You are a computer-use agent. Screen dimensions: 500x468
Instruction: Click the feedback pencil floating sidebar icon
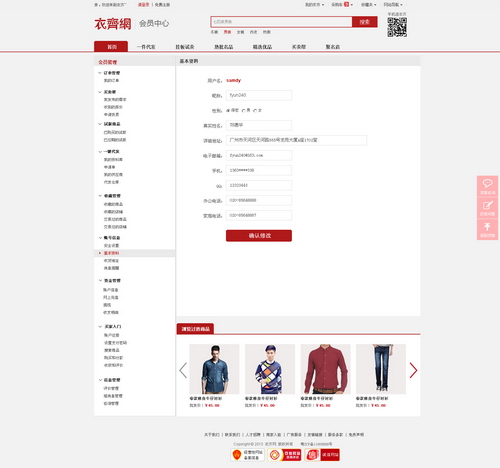point(487,208)
